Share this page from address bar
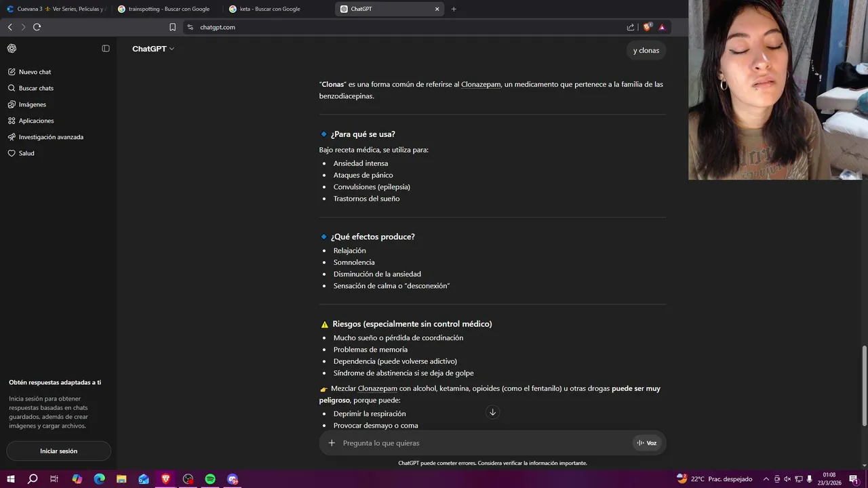The width and height of the screenshot is (868, 488). (x=631, y=27)
